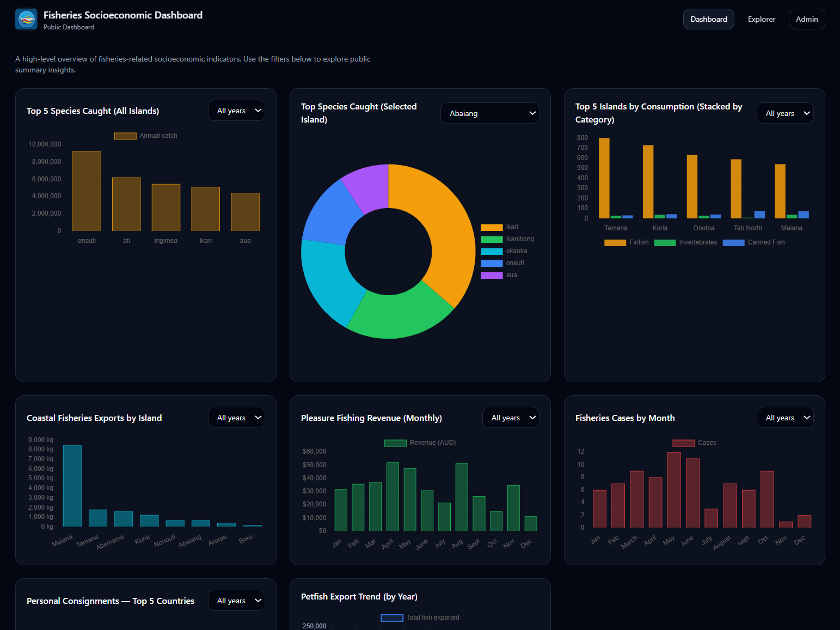
Task: Click 'Fisheries Socioeconomic Dashboard' title
Action: [x=123, y=15]
